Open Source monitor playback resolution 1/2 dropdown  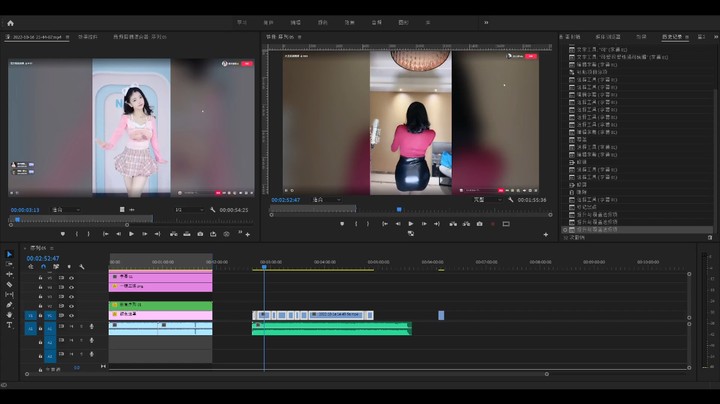coord(189,210)
